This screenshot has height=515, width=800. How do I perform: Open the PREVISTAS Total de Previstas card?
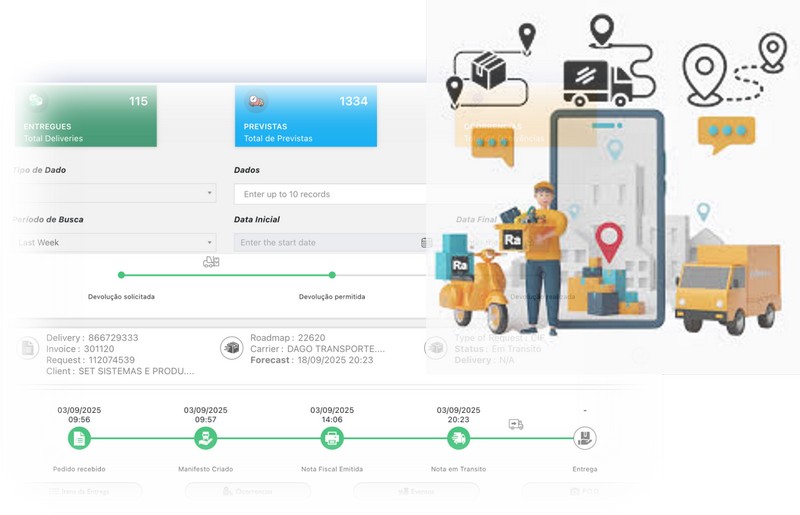[x=306, y=116]
